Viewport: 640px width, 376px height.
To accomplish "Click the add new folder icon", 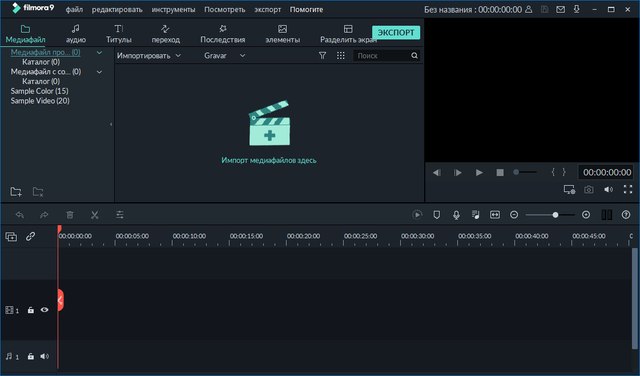I will pyautogui.click(x=16, y=191).
